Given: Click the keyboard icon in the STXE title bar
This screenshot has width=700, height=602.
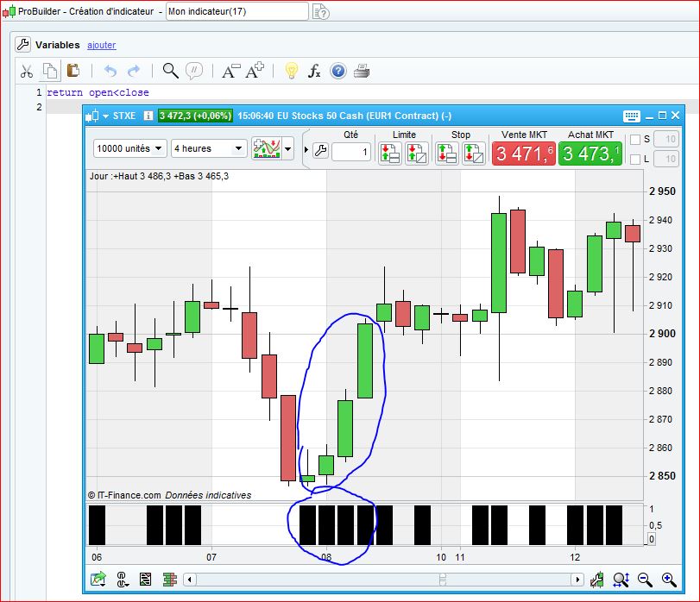Looking at the screenshot, I should click(631, 116).
